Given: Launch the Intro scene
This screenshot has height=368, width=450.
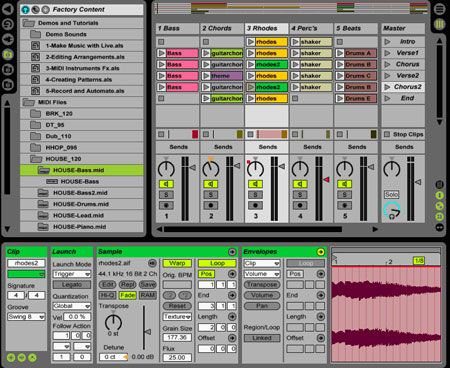Looking at the screenshot, I should 387,42.
